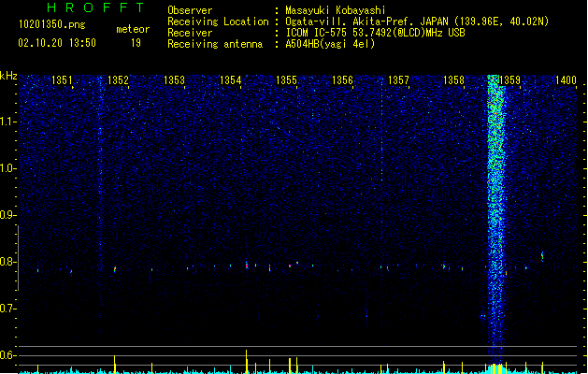Click the 1357 time axis label
Screen dimensions: 588x374
pyautogui.click(x=398, y=80)
